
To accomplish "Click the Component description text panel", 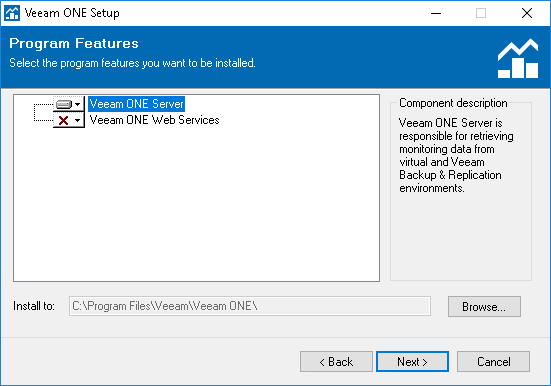I will [456, 155].
